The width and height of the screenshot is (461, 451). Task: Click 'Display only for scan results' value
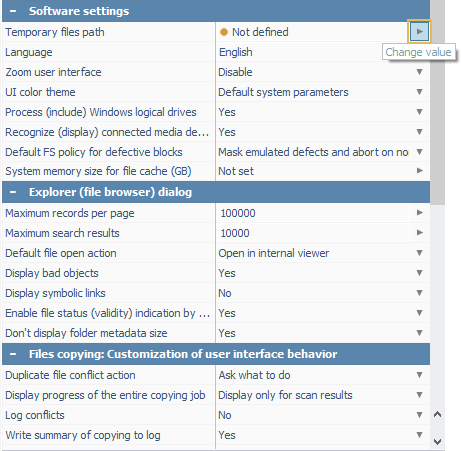coord(285,395)
